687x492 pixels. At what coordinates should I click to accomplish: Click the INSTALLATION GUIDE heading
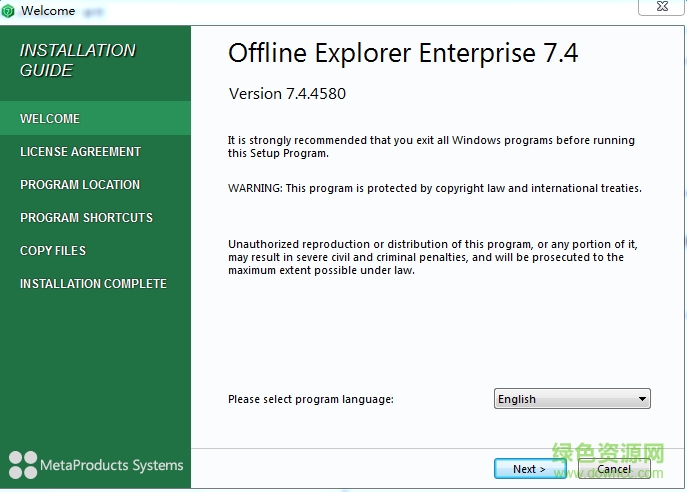77,60
